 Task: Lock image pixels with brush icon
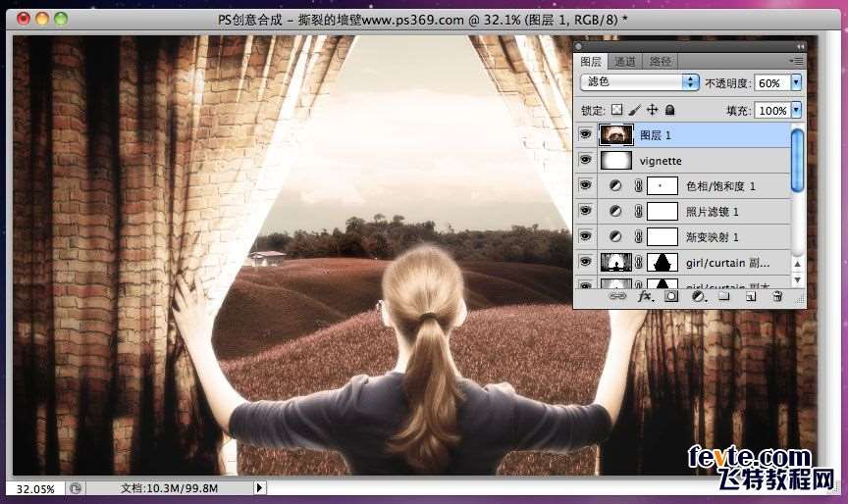pyautogui.click(x=634, y=110)
